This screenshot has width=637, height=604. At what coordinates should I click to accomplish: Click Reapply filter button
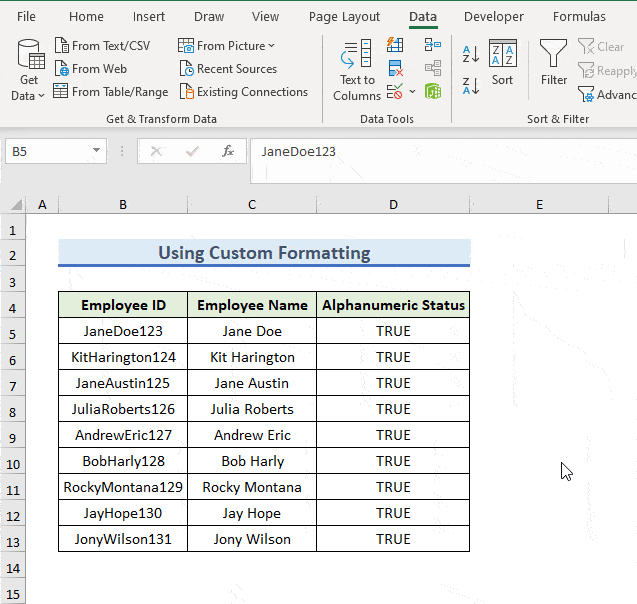point(607,71)
